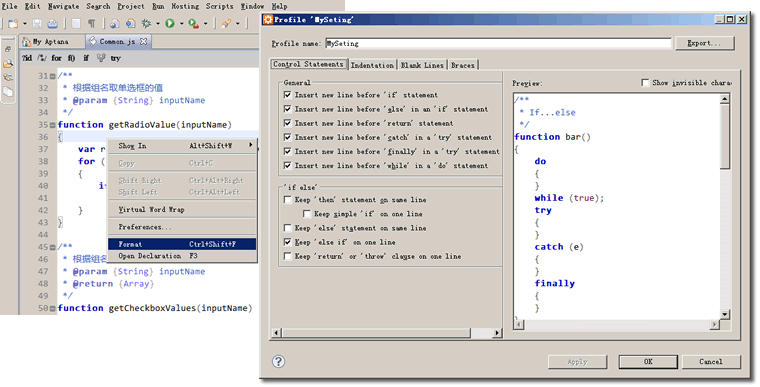
Task: Enable 'Keep then statement on same line'
Action: (287, 199)
